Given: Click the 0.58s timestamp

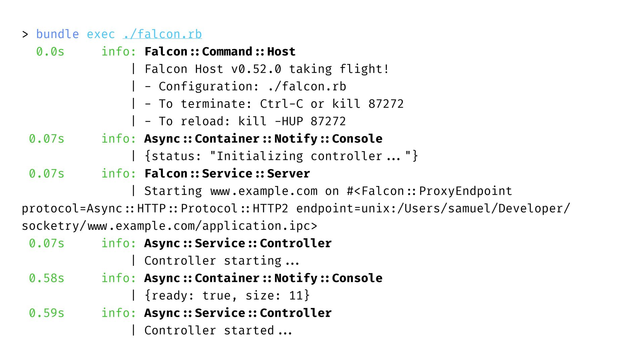Looking at the screenshot, I should click(x=46, y=278).
